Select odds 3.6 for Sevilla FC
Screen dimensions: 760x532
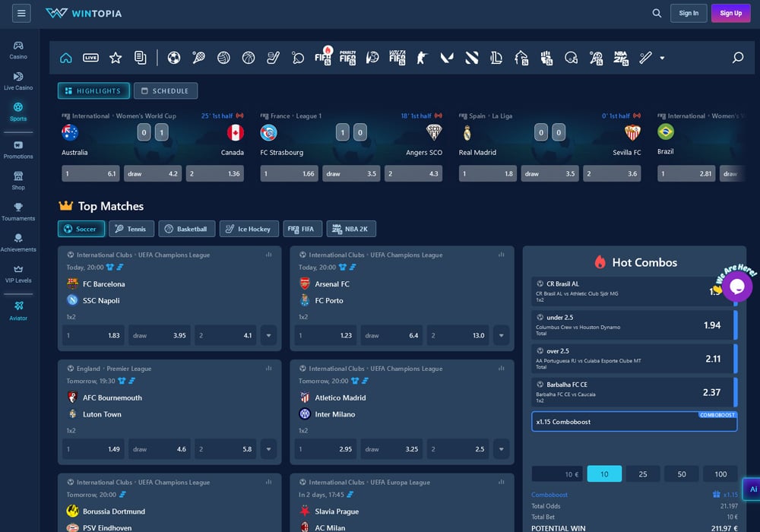(x=612, y=173)
